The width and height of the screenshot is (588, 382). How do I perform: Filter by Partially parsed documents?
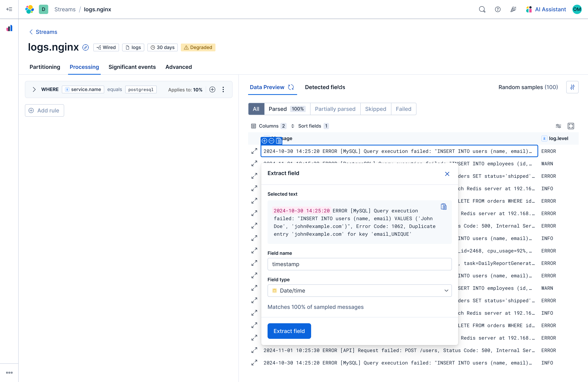(x=335, y=109)
